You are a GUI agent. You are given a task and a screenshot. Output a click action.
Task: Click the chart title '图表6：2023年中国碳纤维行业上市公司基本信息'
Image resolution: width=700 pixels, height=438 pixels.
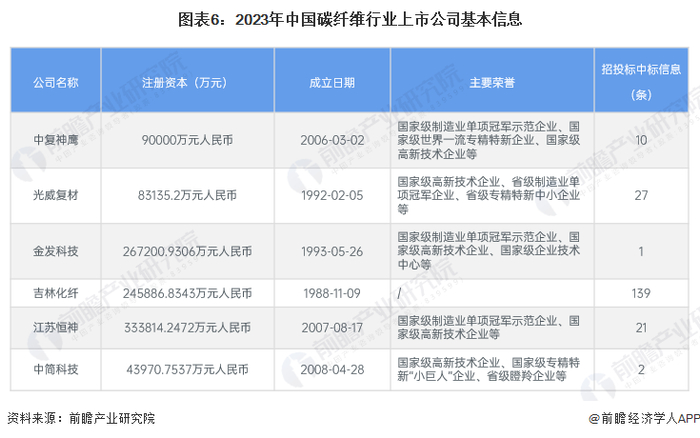(350, 20)
